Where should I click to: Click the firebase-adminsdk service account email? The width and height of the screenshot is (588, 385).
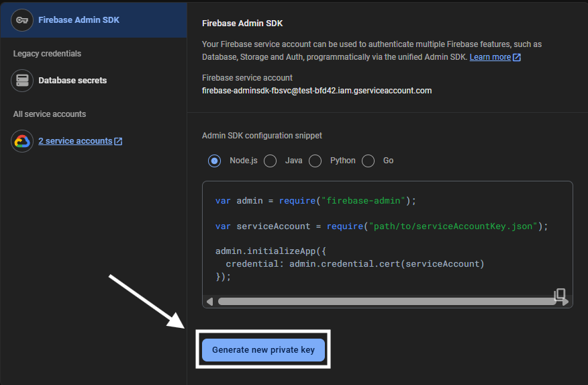[317, 90]
